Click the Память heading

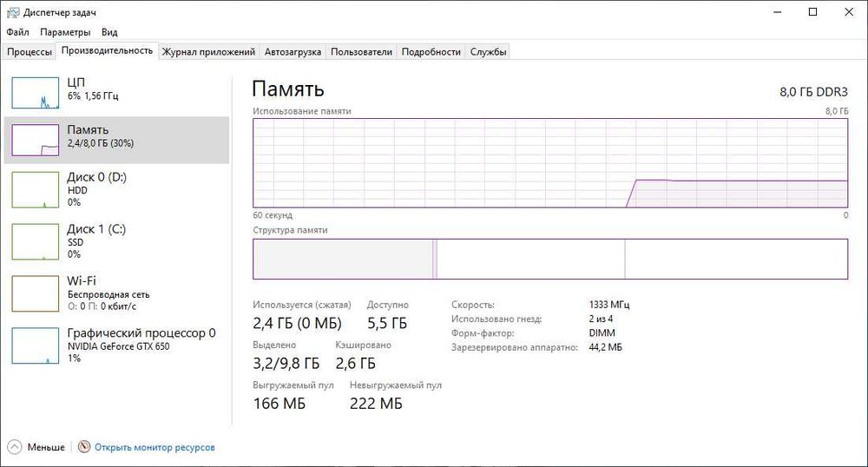pos(288,89)
